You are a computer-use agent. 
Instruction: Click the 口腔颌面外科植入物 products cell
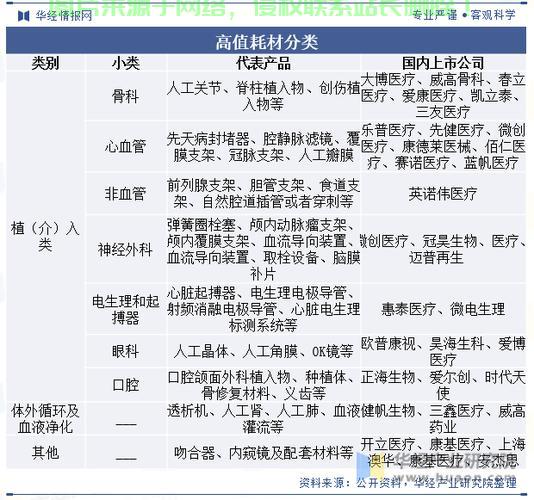[263, 385]
